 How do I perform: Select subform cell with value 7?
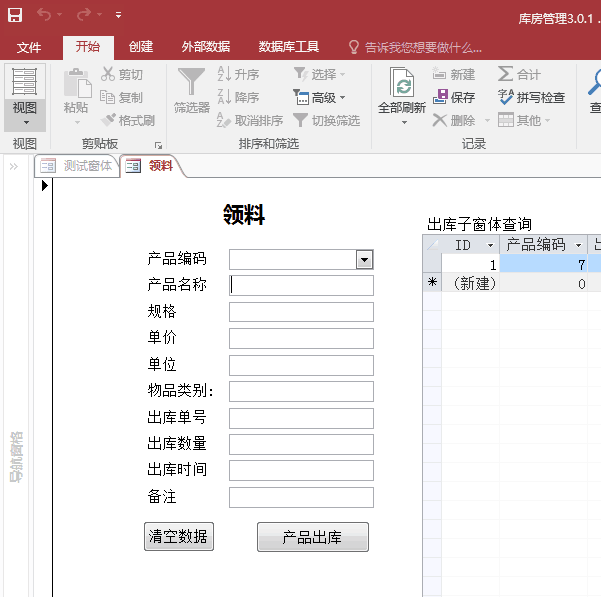click(543, 264)
